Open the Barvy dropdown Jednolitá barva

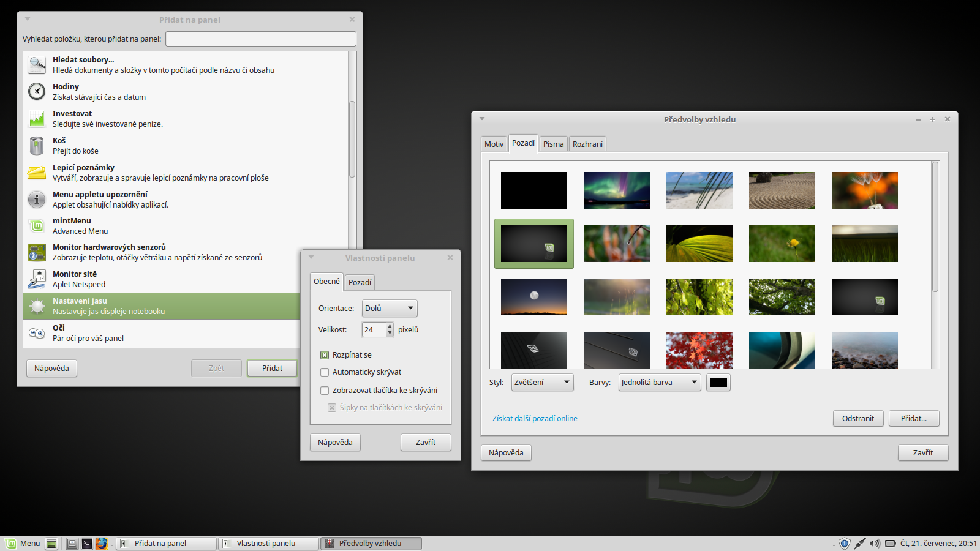point(658,382)
